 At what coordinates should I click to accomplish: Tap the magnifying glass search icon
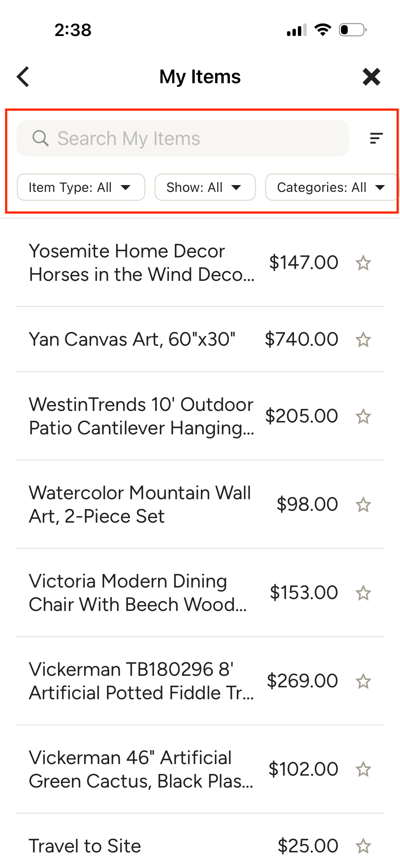pyautogui.click(x=40, y=138)
